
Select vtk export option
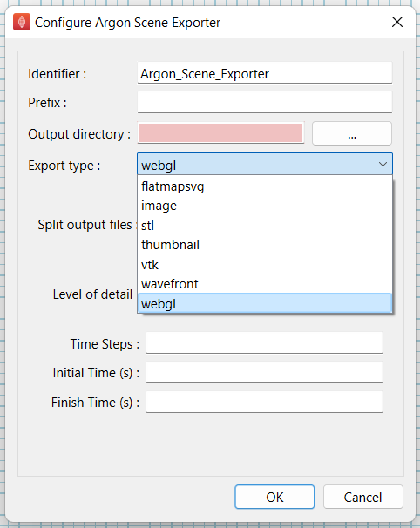coord(265,265)
